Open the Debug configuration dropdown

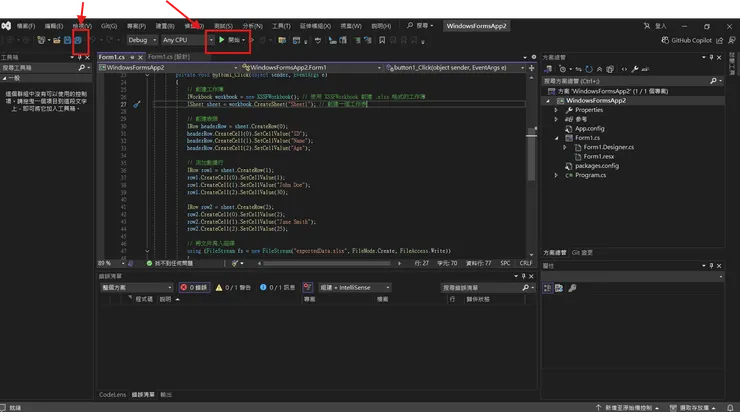click(x=142, y=39)
